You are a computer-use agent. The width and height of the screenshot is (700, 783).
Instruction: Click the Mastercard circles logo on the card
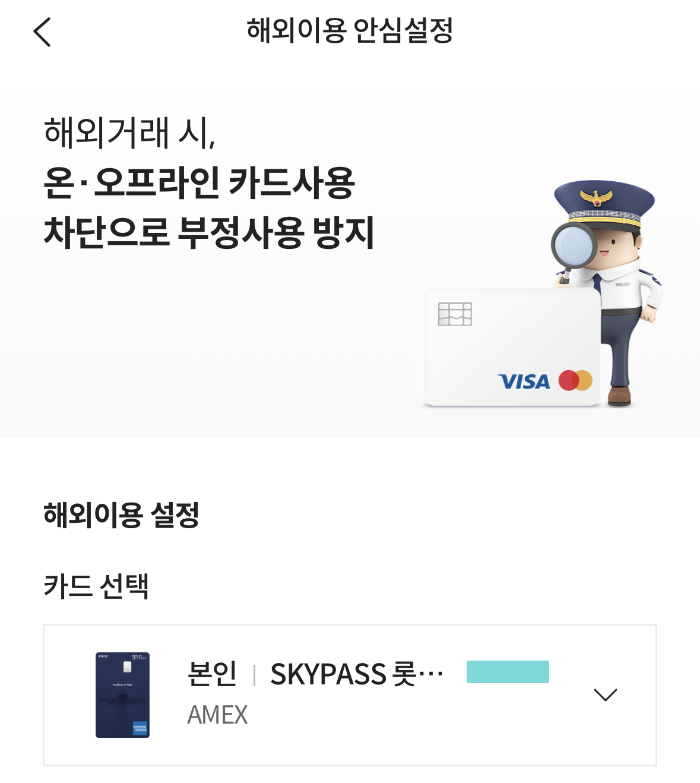point(575,380)
